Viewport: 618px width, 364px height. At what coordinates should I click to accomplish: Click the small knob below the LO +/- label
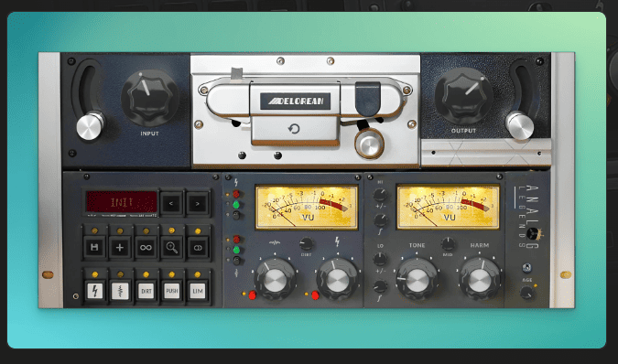380,286
